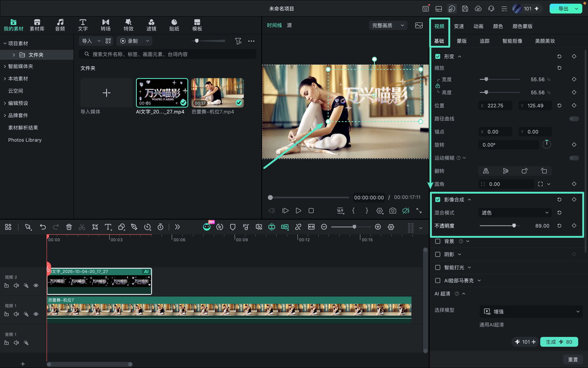Open the 滤镜 filters panel
This screenshot has height=368, width=588.
[151, 25]
